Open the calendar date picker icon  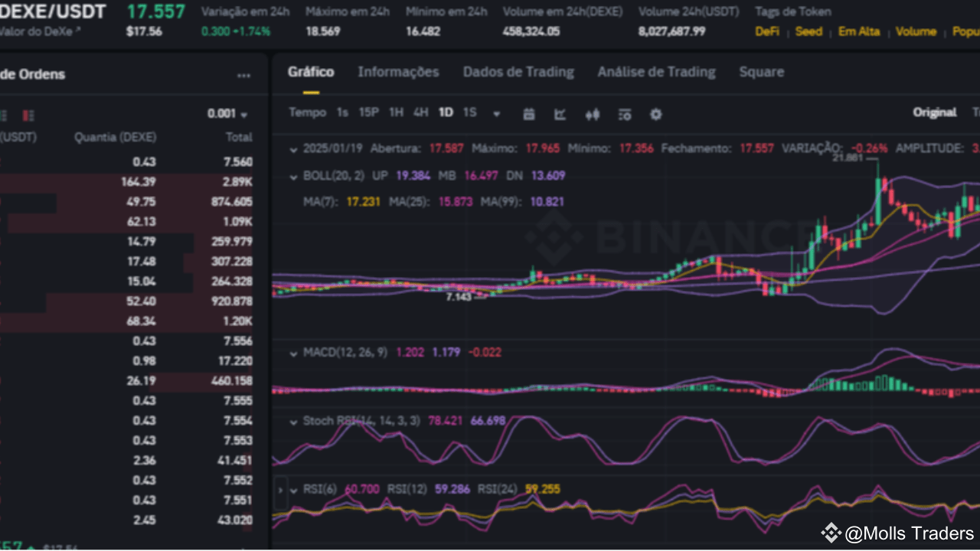pyautogui.click(x=528, y=114)
